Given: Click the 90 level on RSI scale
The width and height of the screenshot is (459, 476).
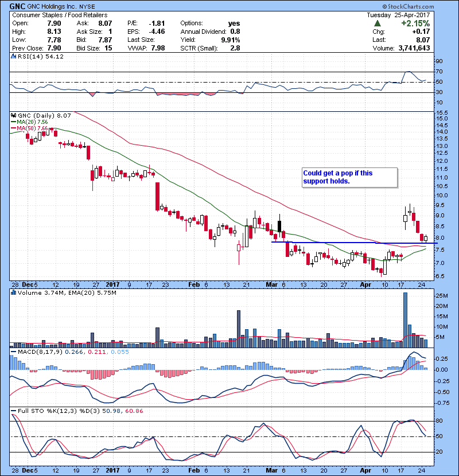Looking at the screenshot, I should point(439,61).
